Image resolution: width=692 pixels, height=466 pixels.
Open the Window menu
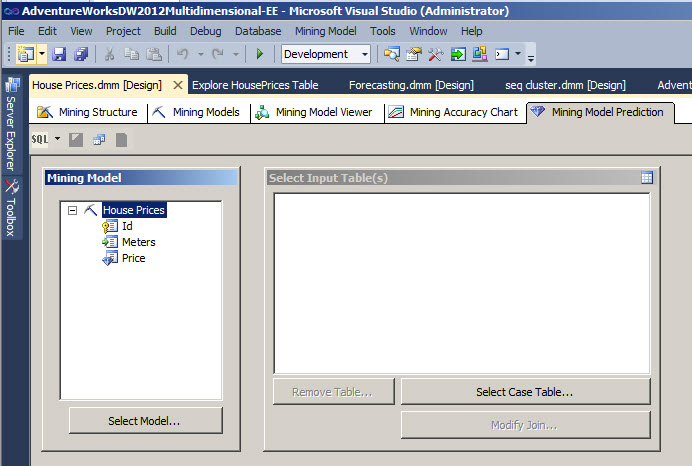coord(428,31)
